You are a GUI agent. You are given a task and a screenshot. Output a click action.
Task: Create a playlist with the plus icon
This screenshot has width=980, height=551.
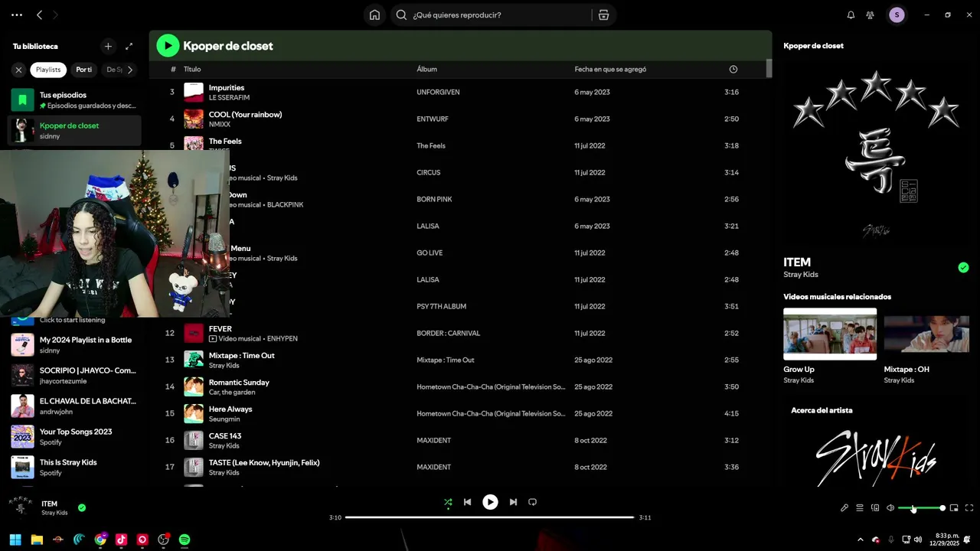(x=108, y=46)
